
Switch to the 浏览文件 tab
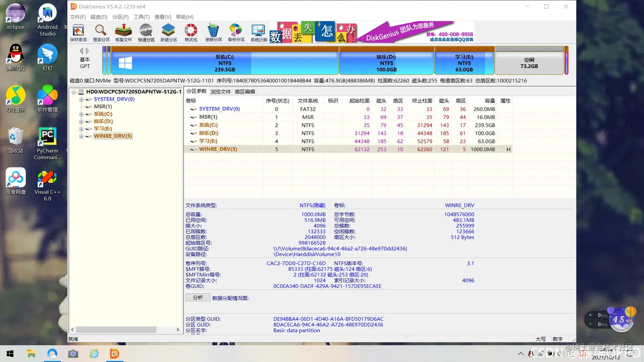pos(220,92)
